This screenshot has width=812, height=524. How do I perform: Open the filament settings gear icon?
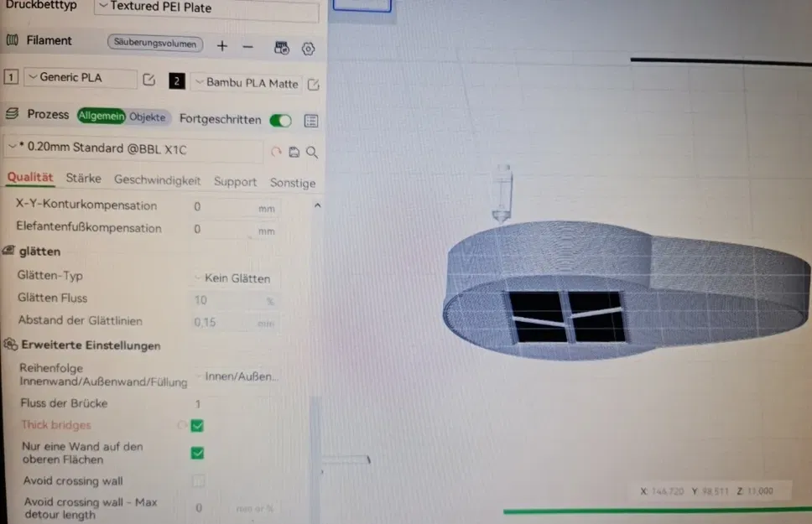pyautogui.click(x=308, y=49)
